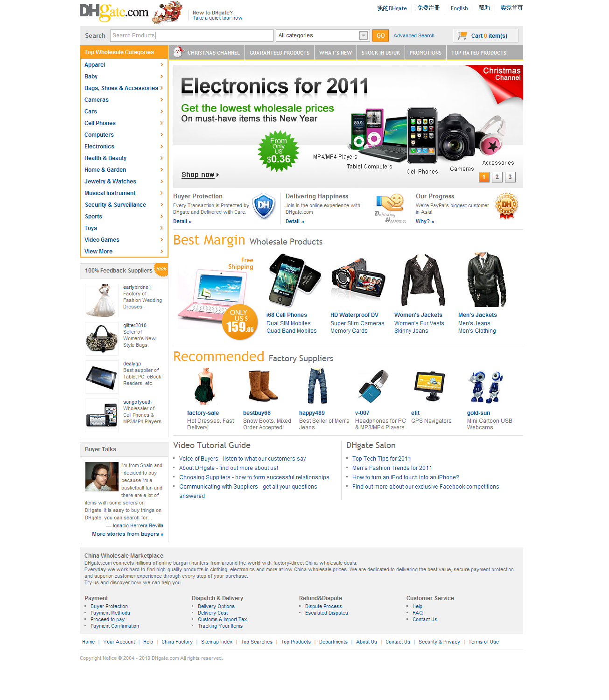The image size is (609, 700).
Task: Click the Santa icon on Christmas Channel
Action: (x=178, y=52)
